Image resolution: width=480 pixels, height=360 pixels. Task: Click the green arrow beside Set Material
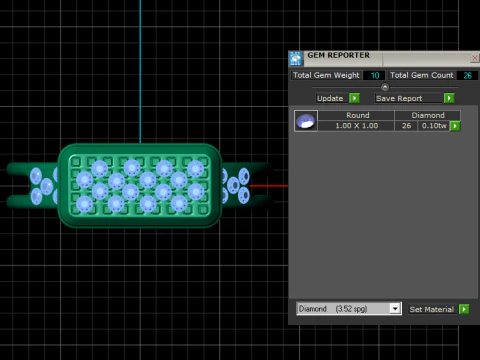coord(464,309)
